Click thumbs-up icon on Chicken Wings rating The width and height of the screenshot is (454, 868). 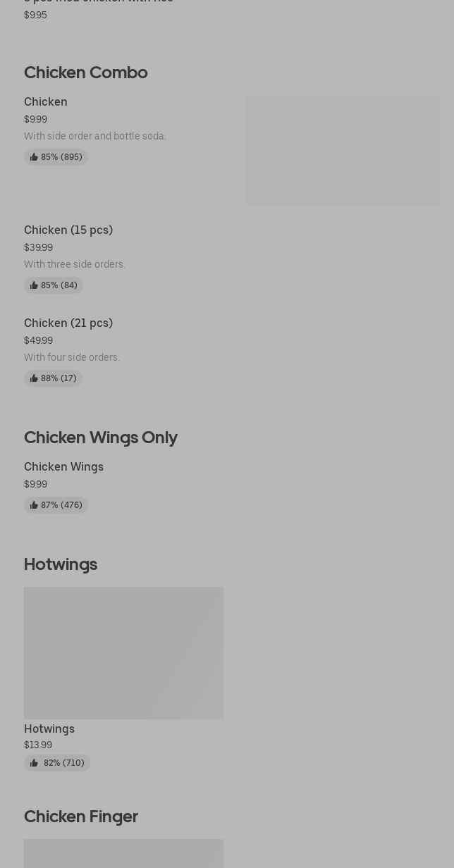34,505
